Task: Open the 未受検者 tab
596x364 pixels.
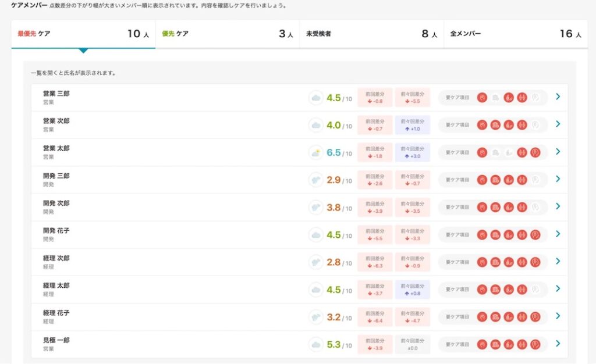Action: coord(371,34)
